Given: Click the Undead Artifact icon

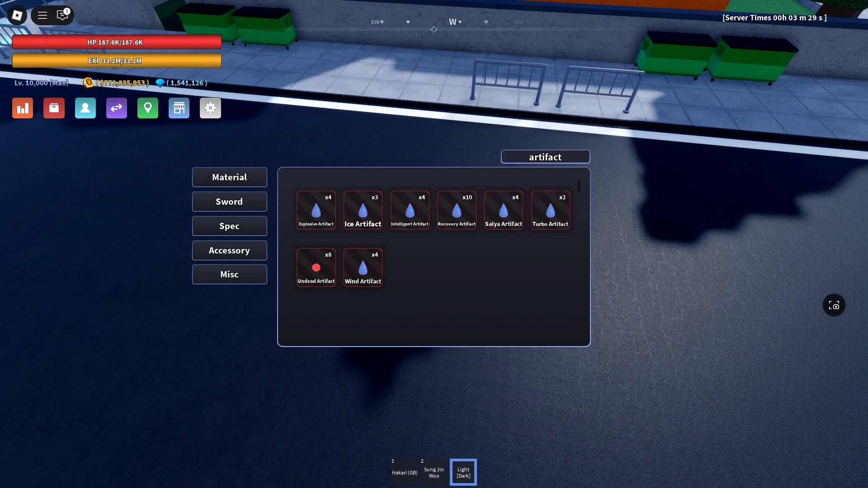Looking at the screenshot, I should click(x=316, y=267).
